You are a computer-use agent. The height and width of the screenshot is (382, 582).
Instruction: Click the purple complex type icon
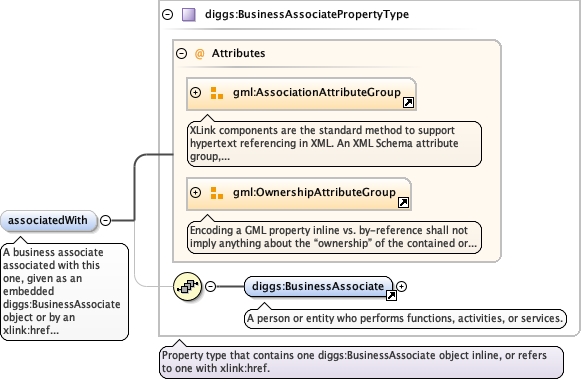[189, 14]
